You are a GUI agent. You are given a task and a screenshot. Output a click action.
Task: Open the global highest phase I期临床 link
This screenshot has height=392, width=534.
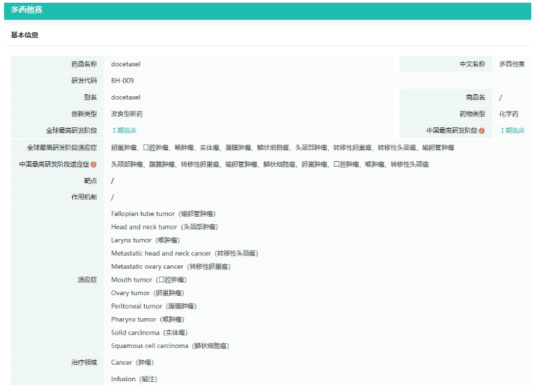click(124, 131)
